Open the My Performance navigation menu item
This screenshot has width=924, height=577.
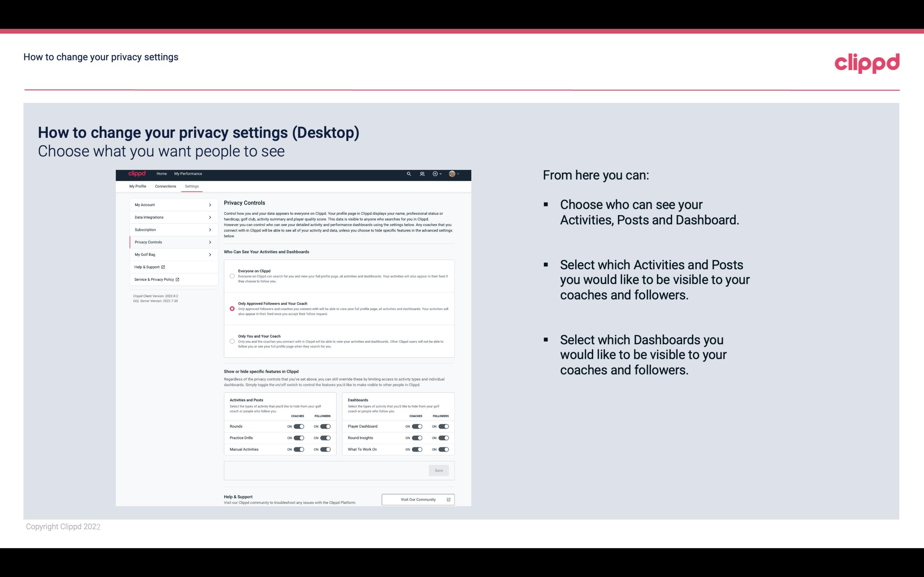pos(188,174)
